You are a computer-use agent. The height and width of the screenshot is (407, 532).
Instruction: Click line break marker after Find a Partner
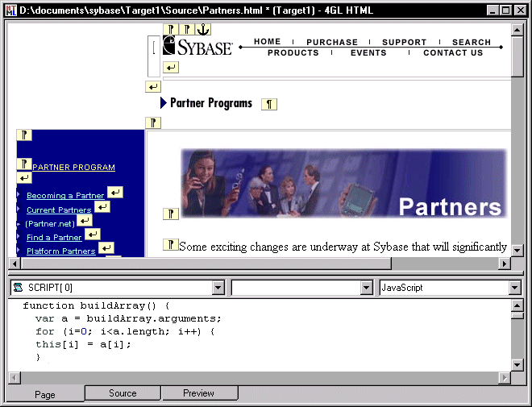[92, 235]
